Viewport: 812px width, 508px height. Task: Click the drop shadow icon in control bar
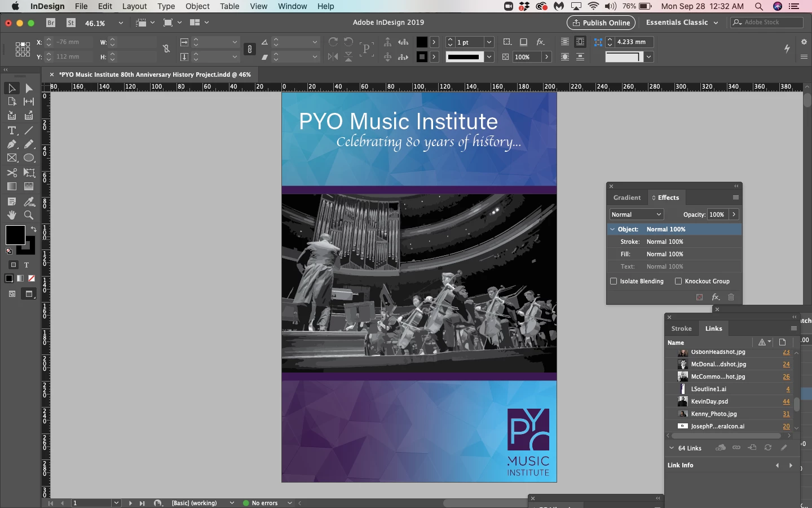coord(523,42)
